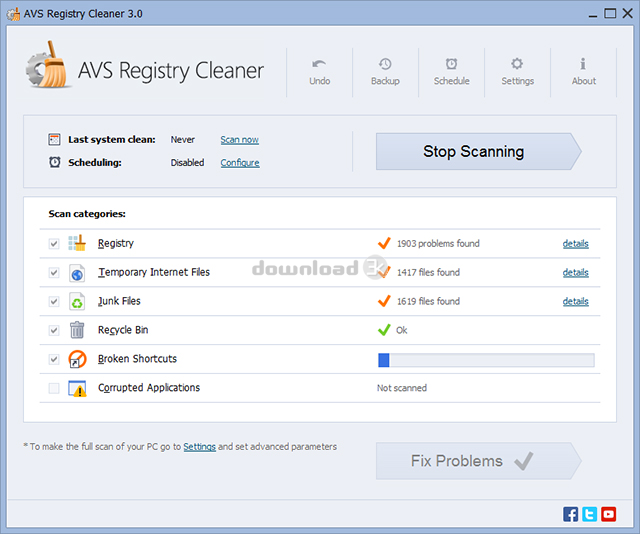640x534 pixels.
Task: Open details for Registry problems
Action: [x=576, y=244]
